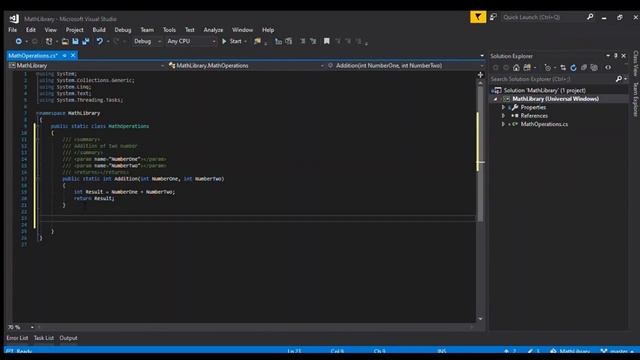The height and width of the screenshot is (360, 640).
Task: Click the editor split-window plus icon
Action: [480, 75]
